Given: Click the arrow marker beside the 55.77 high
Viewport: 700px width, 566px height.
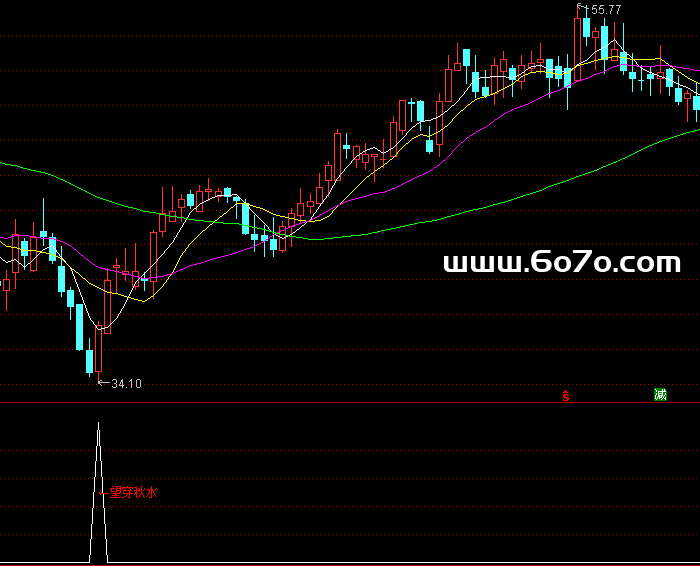Looking at the screenshot, I should [582, 9].
